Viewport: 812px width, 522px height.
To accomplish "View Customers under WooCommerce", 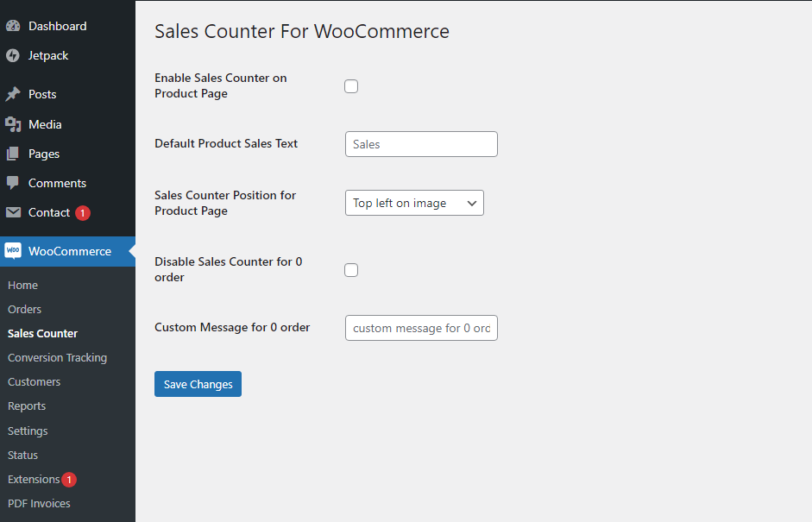I will (35, 381).
